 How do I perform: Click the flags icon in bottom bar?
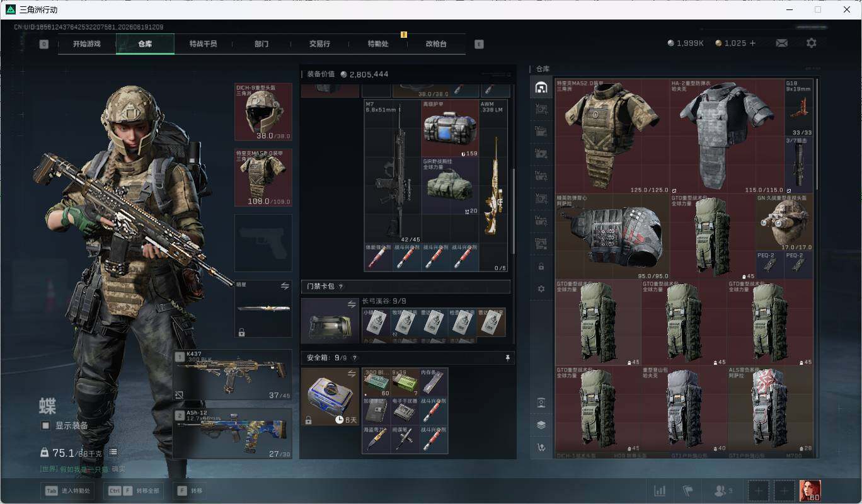(x=687, y=490)
